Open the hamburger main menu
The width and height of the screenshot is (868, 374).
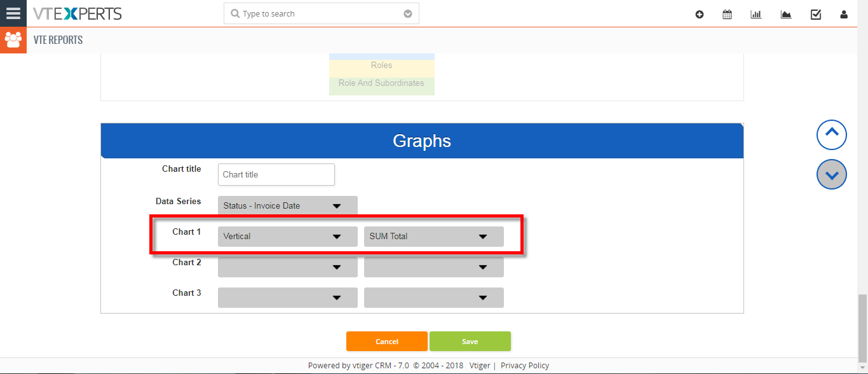click(13, 13)
